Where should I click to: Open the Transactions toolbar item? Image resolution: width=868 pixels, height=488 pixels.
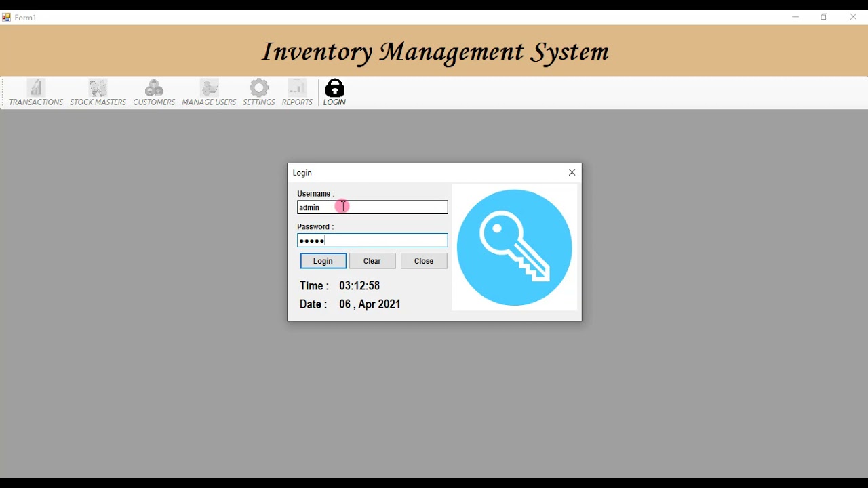coord(37,93)
